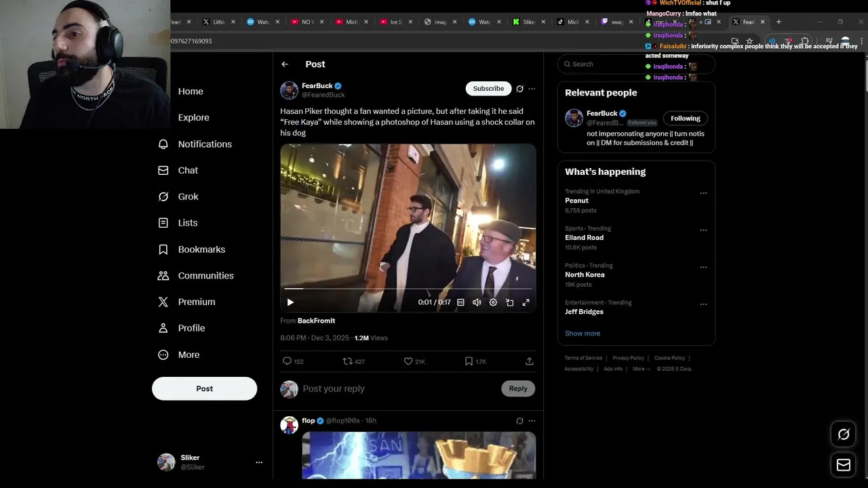This screenshot has height=488, width=868.
Task: Click Show more under What's happening
Action: (583, 333)
